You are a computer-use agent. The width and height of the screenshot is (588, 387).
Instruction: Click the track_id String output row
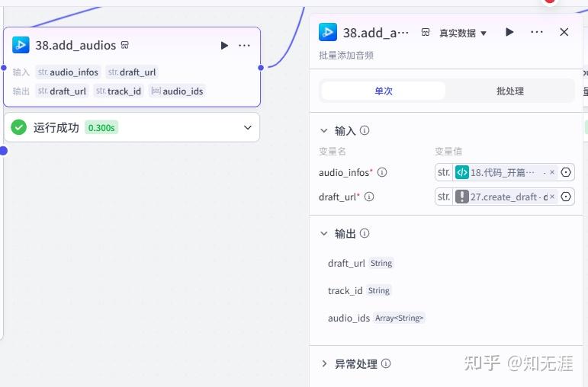click(359, 290)
